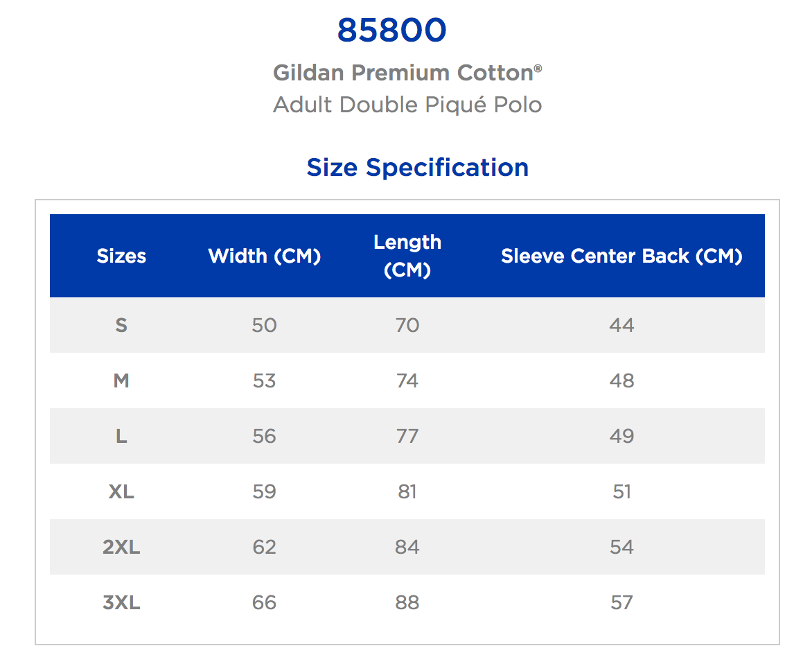Select the Length (CM) column header
Viewport: 812px width, 664px height.
(407, 256)
